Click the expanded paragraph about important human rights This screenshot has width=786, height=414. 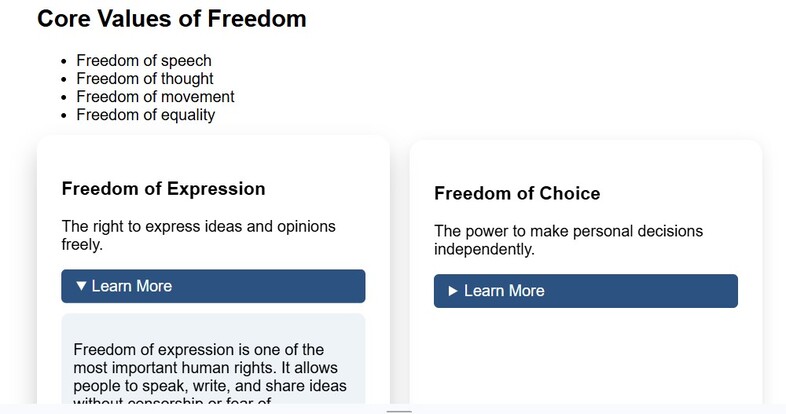(198, 368)
